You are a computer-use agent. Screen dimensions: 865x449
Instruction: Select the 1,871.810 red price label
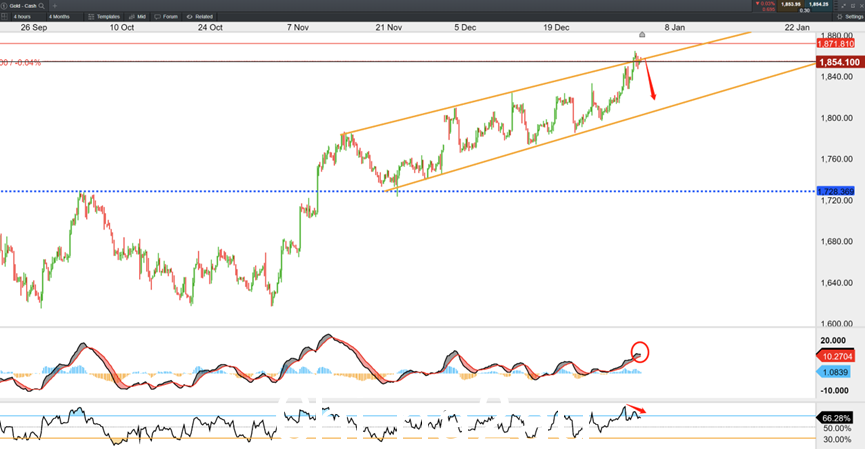coord(835,44)
